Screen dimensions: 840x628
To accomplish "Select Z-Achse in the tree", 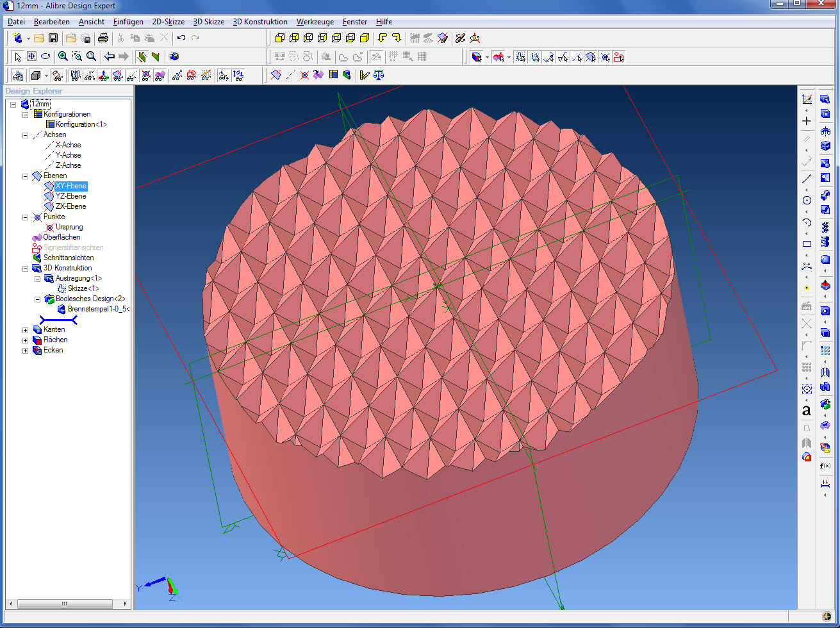I will 69,165.
